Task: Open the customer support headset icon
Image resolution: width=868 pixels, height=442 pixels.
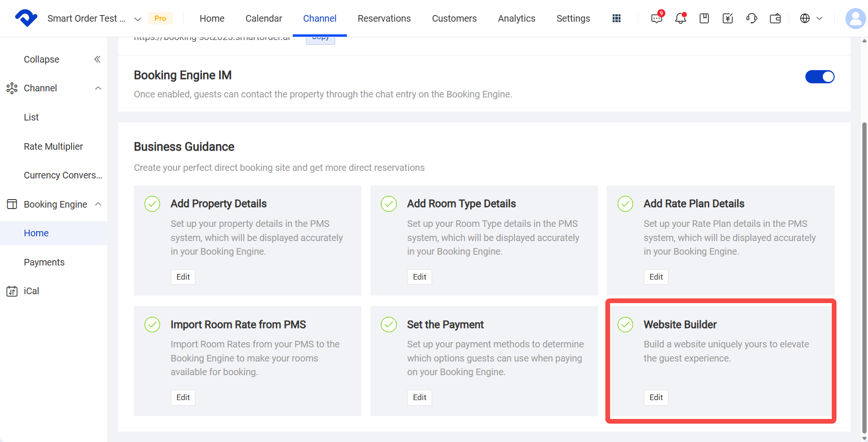Action: point(752,18)
